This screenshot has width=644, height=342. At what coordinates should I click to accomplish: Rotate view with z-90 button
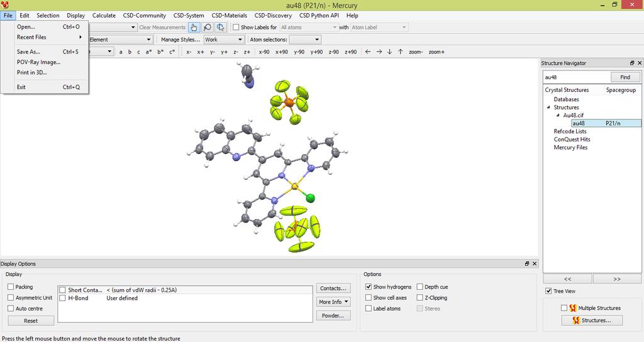[333, 52]
